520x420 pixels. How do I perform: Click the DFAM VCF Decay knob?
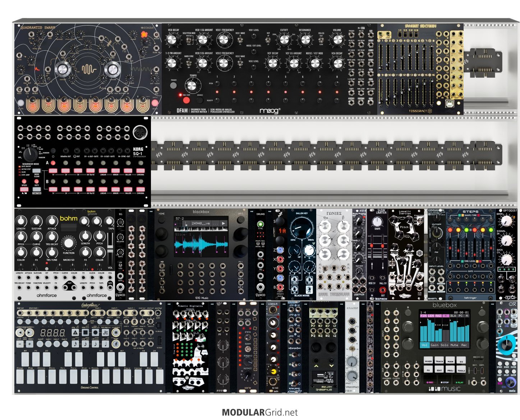pos(273,64)
